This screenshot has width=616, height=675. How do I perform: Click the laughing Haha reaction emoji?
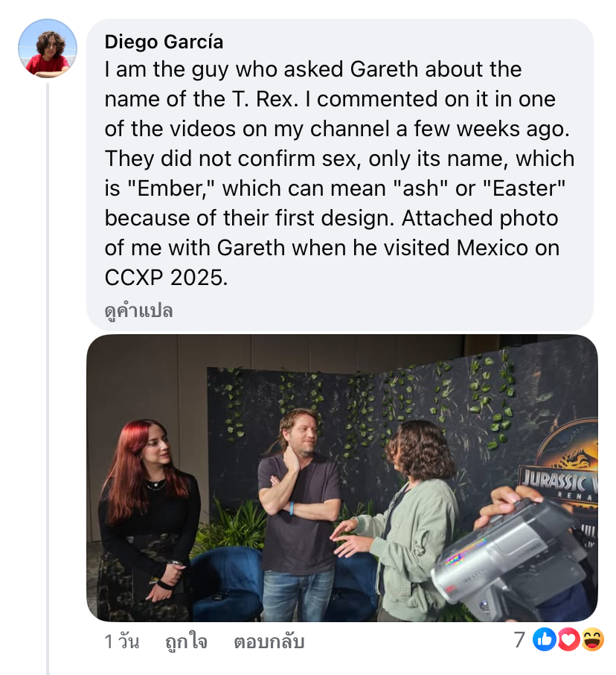(592, 639)
